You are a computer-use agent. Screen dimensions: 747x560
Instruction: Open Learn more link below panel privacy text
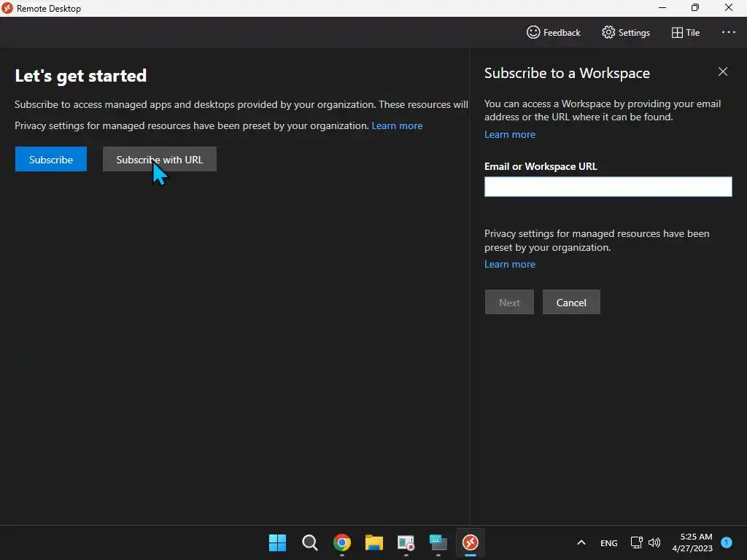tap(510, 264)
